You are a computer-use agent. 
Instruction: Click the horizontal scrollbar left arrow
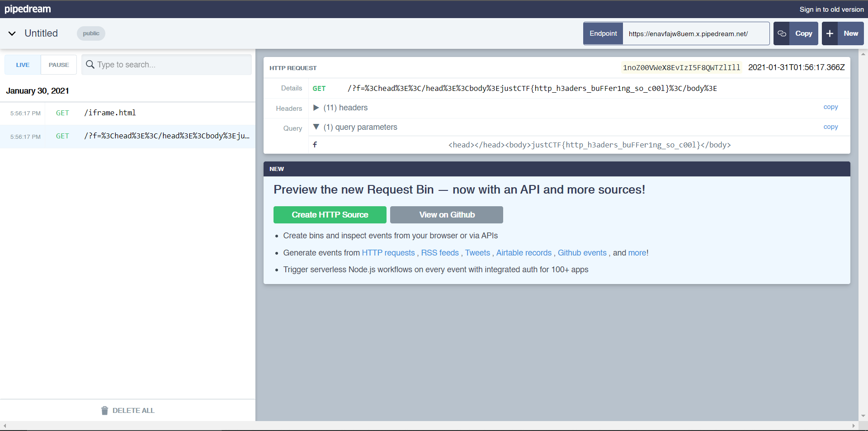click(5, 426)
